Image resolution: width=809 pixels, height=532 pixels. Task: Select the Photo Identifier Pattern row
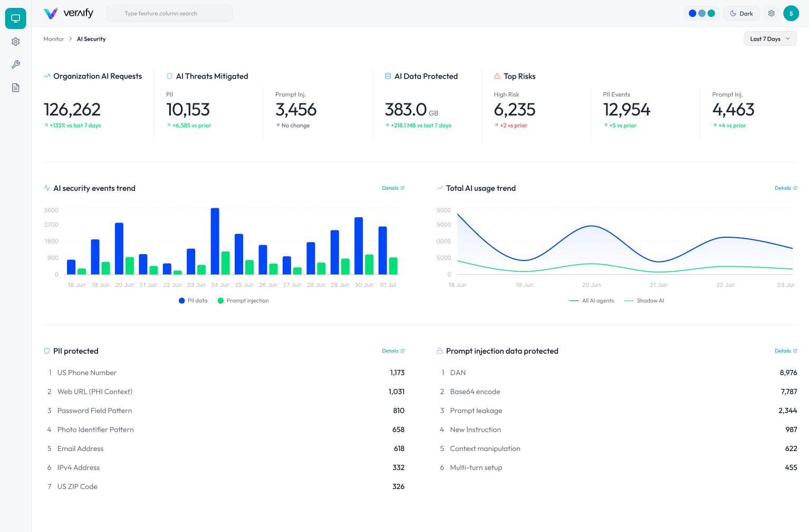[224, 430]
